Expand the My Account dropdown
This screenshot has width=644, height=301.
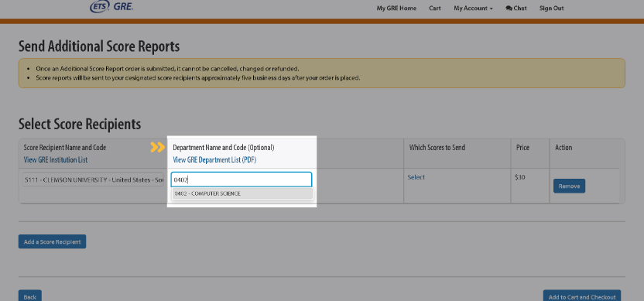click(473, 9)
